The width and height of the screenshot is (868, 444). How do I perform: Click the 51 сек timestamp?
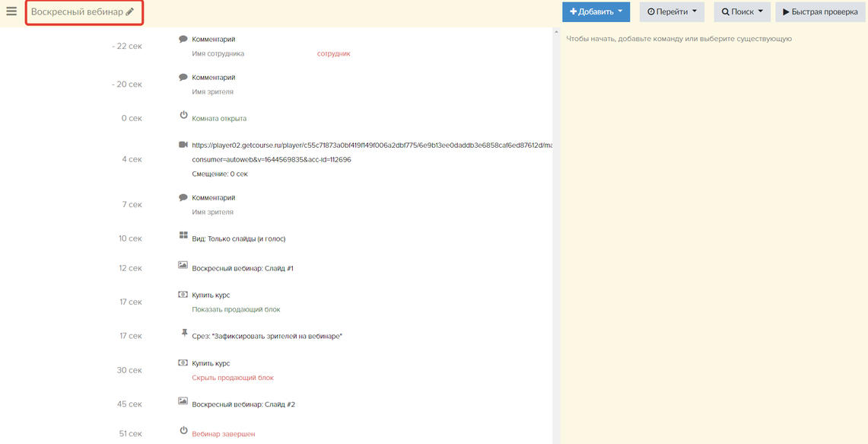(x=131, y=433)
